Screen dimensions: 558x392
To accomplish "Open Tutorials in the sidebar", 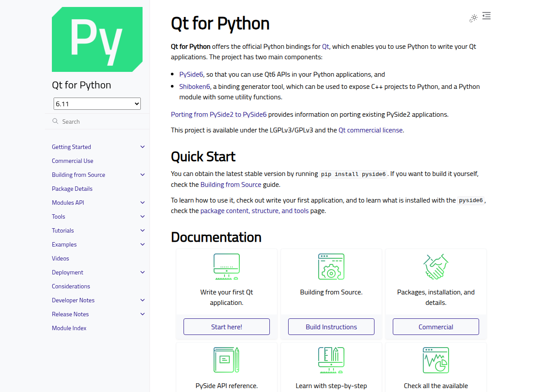I will click(63, 230).
